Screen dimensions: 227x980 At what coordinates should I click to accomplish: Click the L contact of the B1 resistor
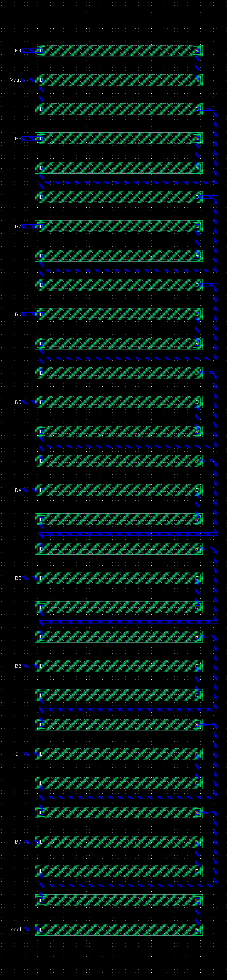point(41,754)
